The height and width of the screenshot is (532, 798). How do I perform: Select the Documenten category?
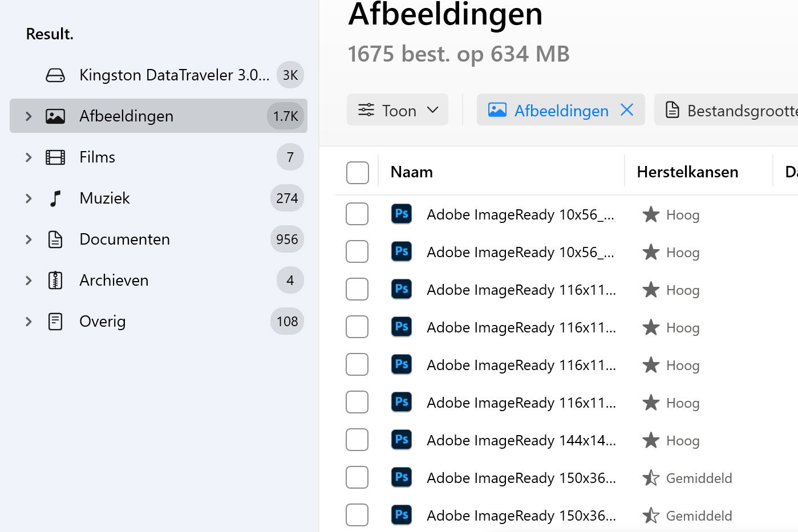(x=159, y=239)
